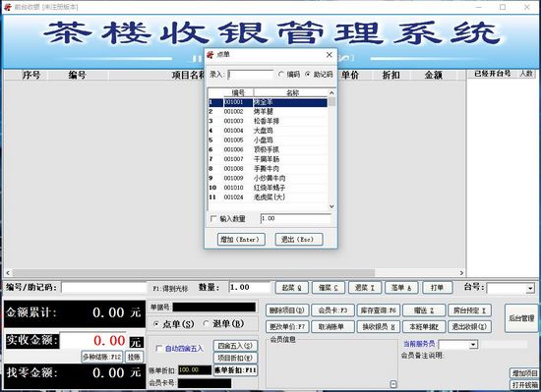Click the 账单折扣:F11 button
Image resolution: width=541 pixels, height=392 pixels.
[235, 370]
